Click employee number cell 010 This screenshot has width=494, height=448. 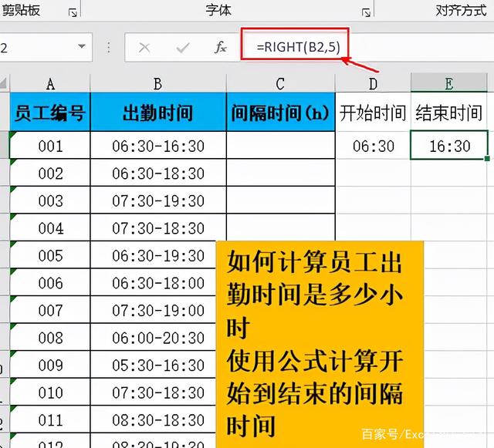click(50, 392)
